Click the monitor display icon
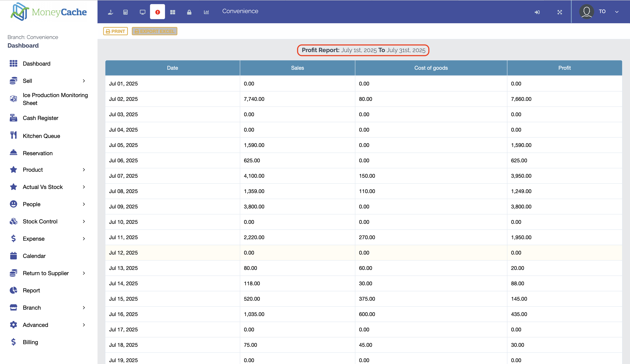 (142, 12)
